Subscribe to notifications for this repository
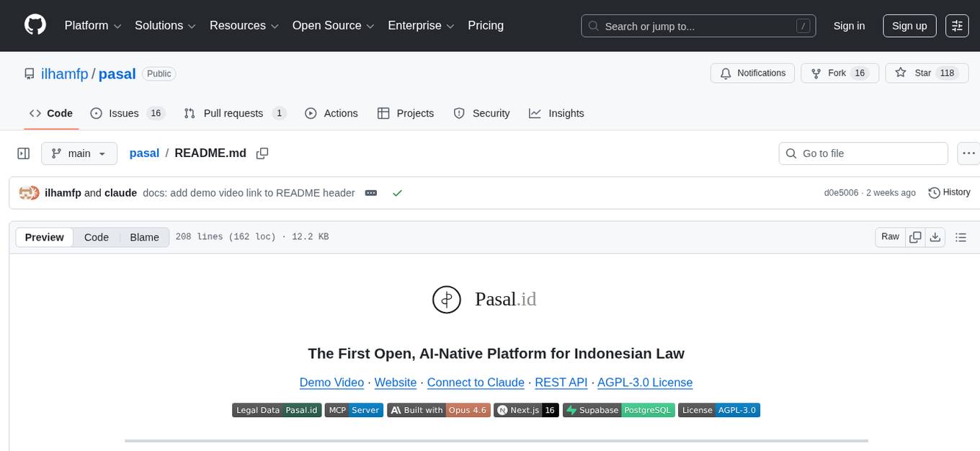The image size is (980, 451). click(x=752, y=73)
